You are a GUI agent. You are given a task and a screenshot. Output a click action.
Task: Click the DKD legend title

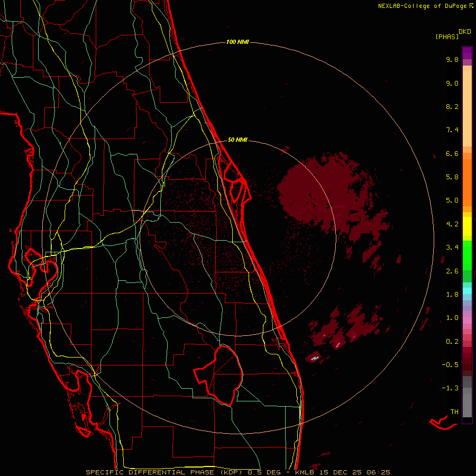point(465,32)
